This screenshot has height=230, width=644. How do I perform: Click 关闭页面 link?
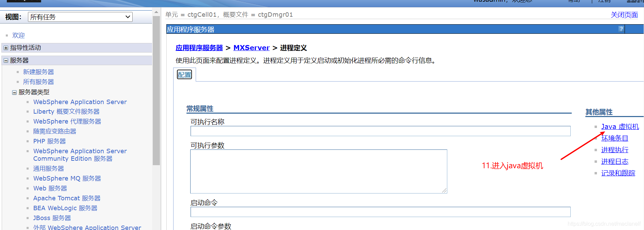click(x=624, y=15)
